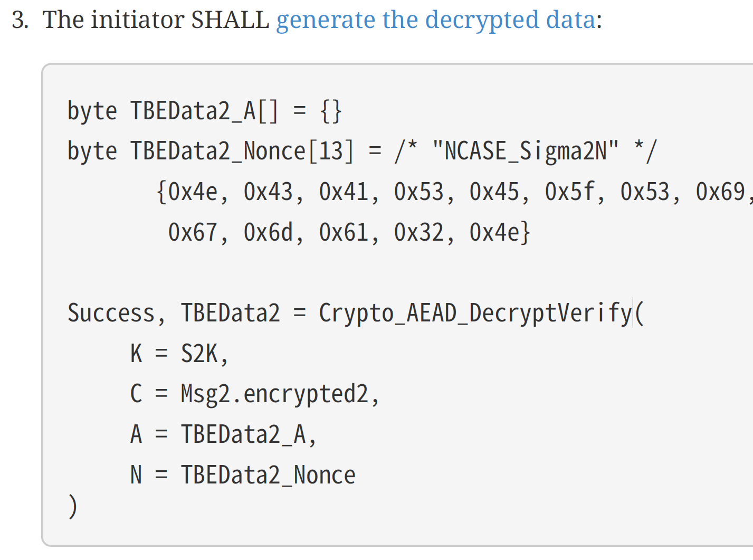
Task: Click the "S2K" key argument
Action: point(199,354)
